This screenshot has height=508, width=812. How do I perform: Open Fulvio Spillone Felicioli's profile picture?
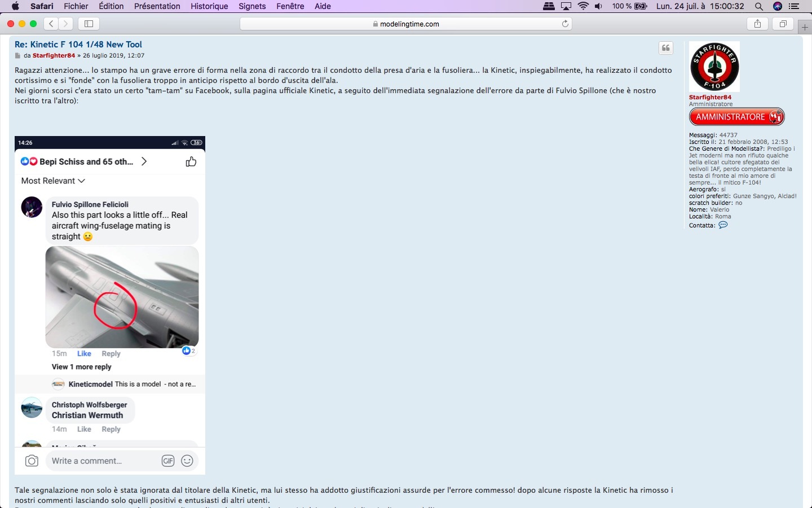click(32, 207)
